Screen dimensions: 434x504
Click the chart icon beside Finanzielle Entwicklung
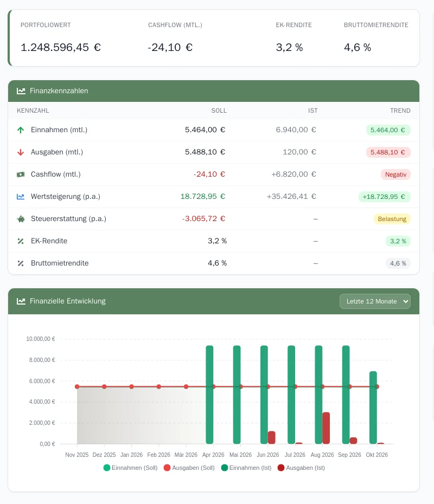coord(21,301)
